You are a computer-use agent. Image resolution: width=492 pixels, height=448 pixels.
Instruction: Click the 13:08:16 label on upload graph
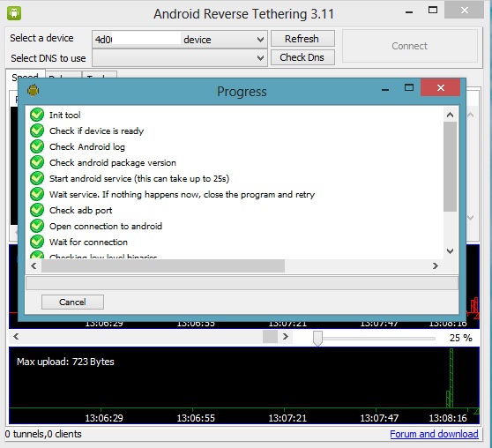click(x=448, y=418)
